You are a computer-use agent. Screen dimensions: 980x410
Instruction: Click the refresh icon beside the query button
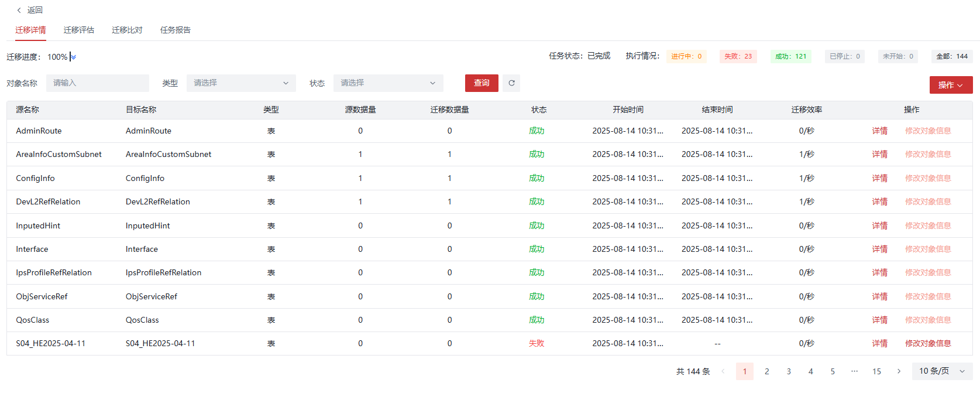(x=511, y=83)
